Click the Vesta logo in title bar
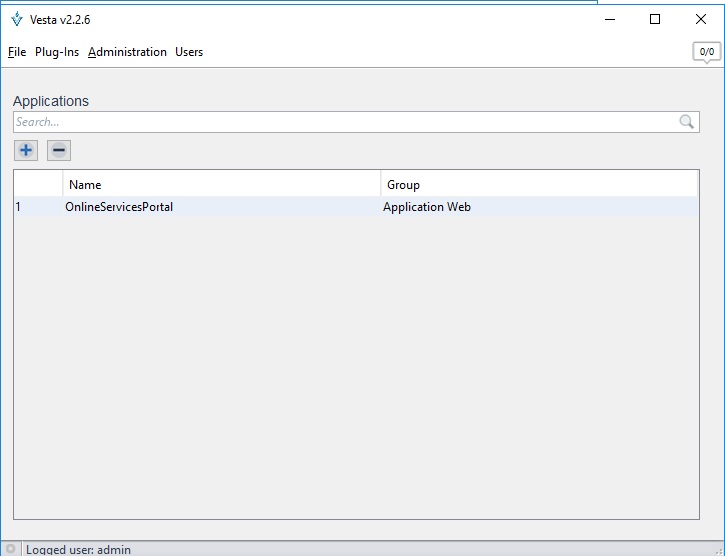The height and width of the screenshot is (556, 725). (x=16, y=19)
